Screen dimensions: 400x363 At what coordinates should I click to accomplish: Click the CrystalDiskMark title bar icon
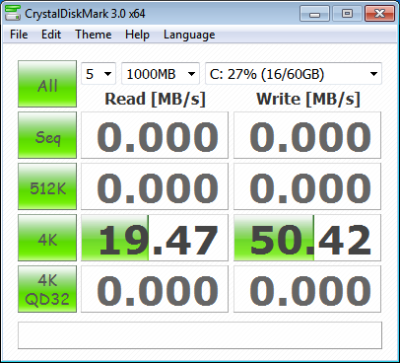[13, 13]
